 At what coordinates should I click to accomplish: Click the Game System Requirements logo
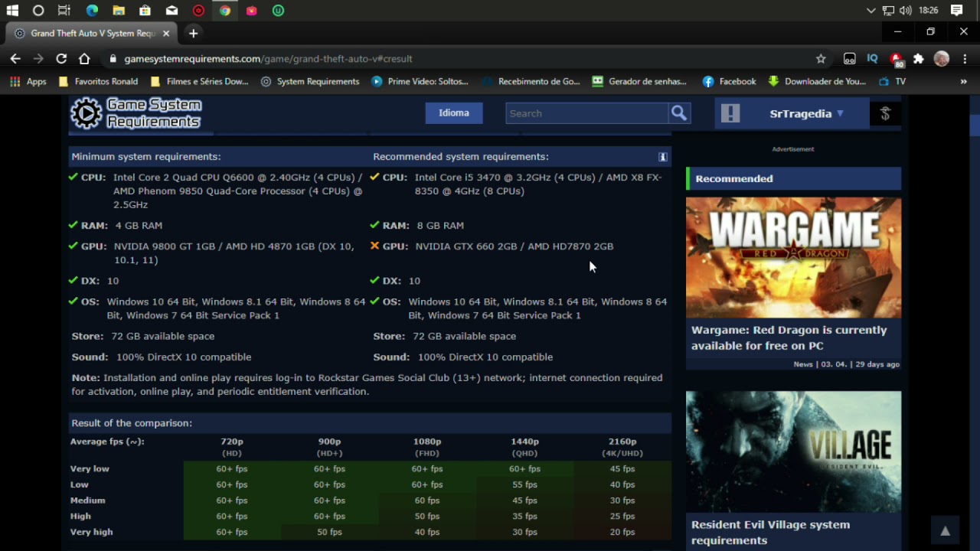tap(136, 113)
